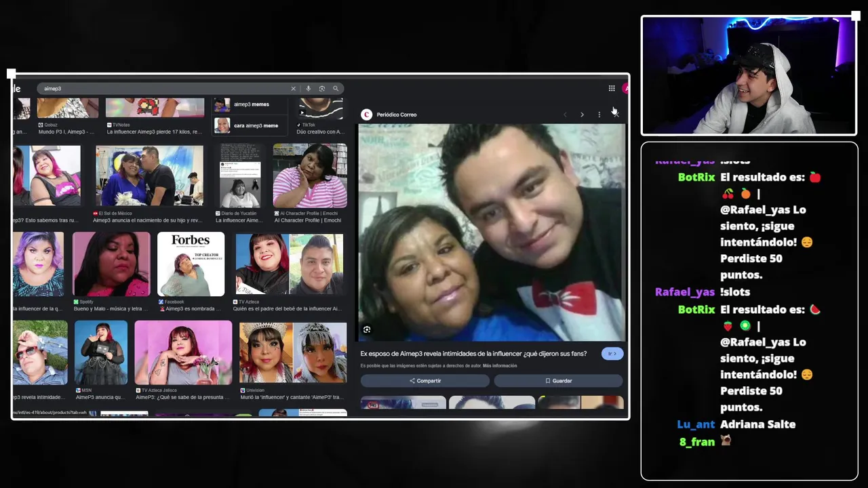Open Google Lens camera search icon
868x488 pixels.
(x=321, y=89)
